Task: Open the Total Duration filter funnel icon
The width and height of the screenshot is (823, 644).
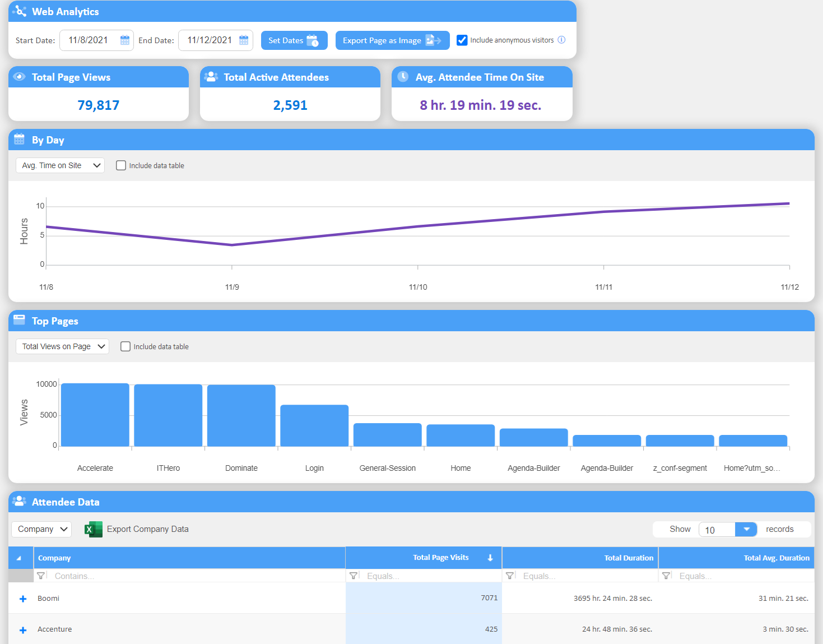Action: (510, 576)
